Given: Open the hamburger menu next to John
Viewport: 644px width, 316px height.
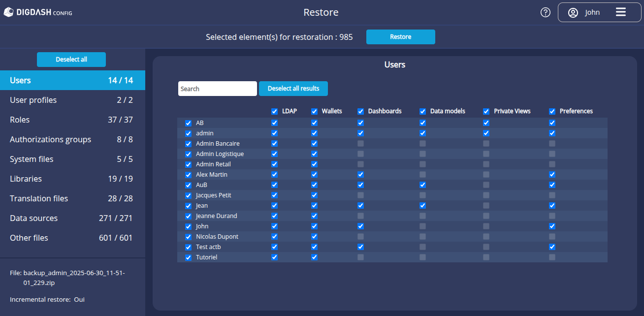Looking at the screenshot, I should tap(621, 12).
